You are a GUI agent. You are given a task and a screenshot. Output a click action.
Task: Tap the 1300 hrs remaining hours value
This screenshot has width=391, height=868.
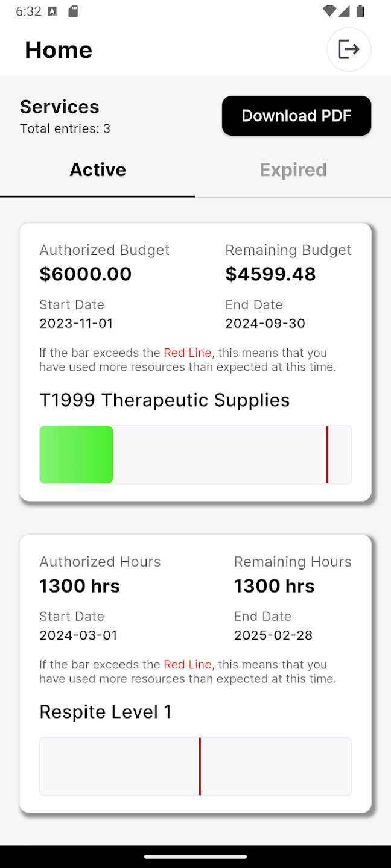[x=274, y=586]
